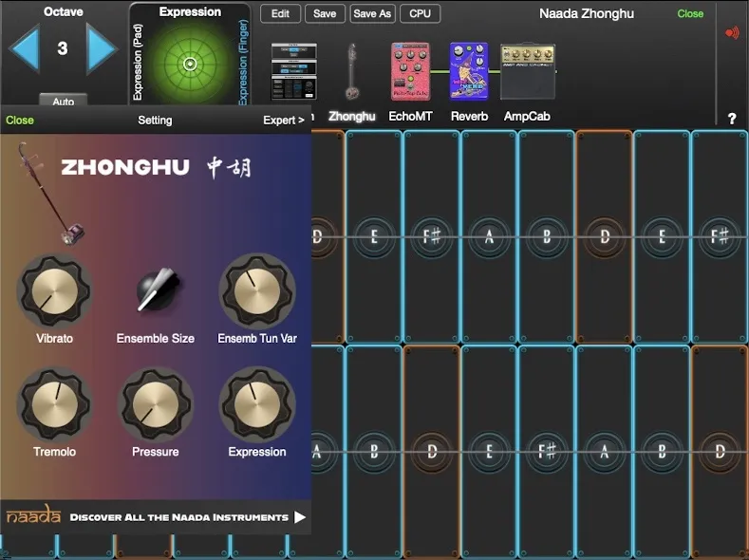
Task: Click the octave value 3
Action: click(63, 48)
